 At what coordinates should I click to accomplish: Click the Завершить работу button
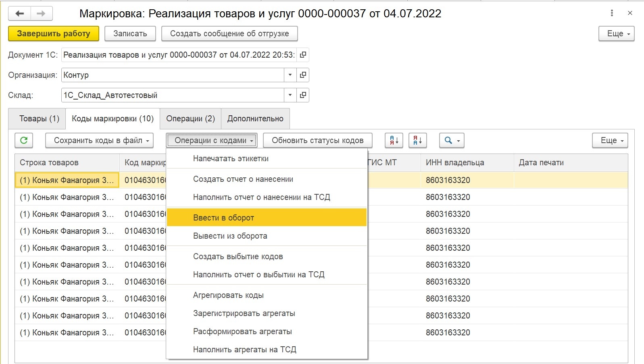[x=54, y=33]
